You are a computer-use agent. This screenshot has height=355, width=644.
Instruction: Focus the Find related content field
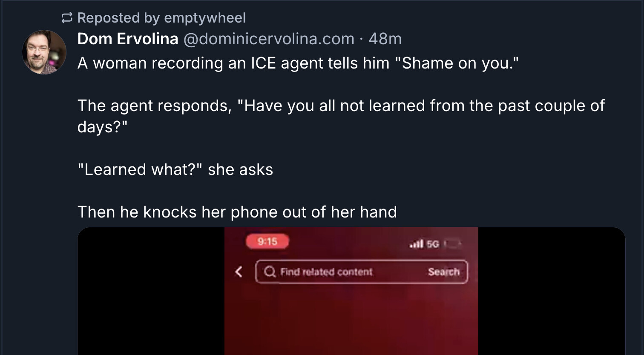point(362,272)
